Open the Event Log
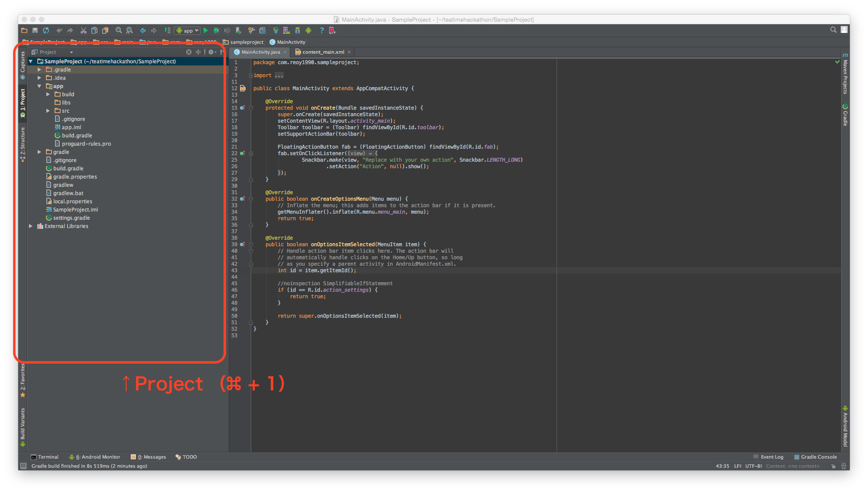The image size is (868, 492). tap(768, 457)
